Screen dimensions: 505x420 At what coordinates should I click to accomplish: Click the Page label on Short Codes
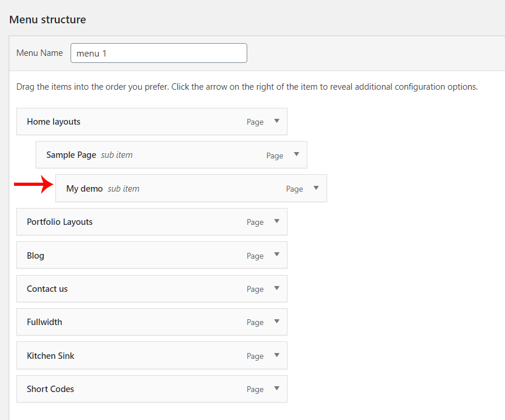[x=255, y=390]
